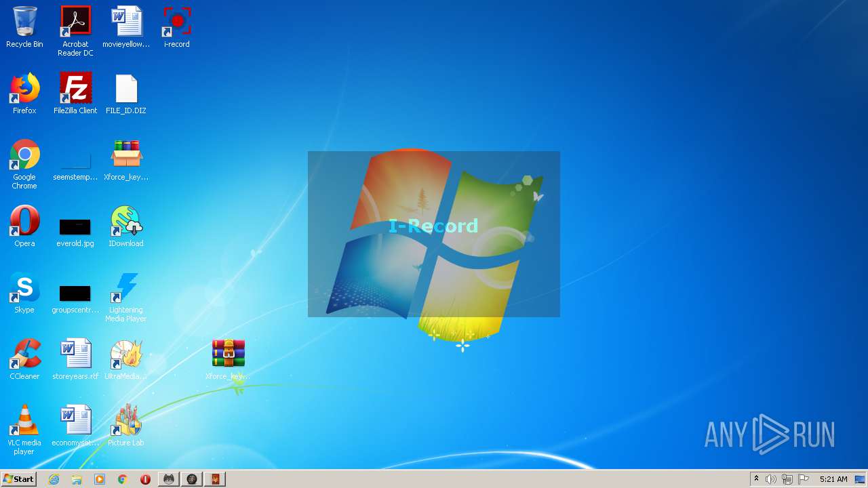Image resolution: width=868 pixels, height=488 pixels.
Task: Switch to dark round-icon app in taskbar
Action: point(192,479)
